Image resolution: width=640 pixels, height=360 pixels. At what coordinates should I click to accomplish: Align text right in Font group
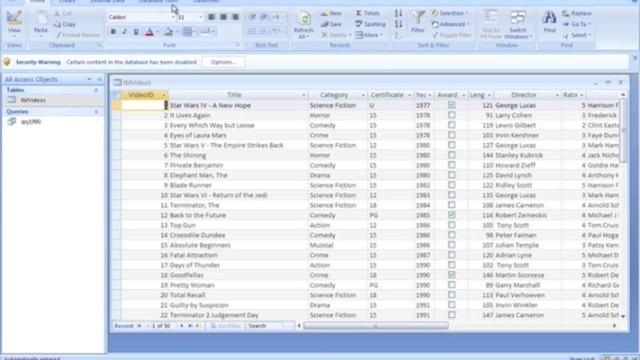235,17
